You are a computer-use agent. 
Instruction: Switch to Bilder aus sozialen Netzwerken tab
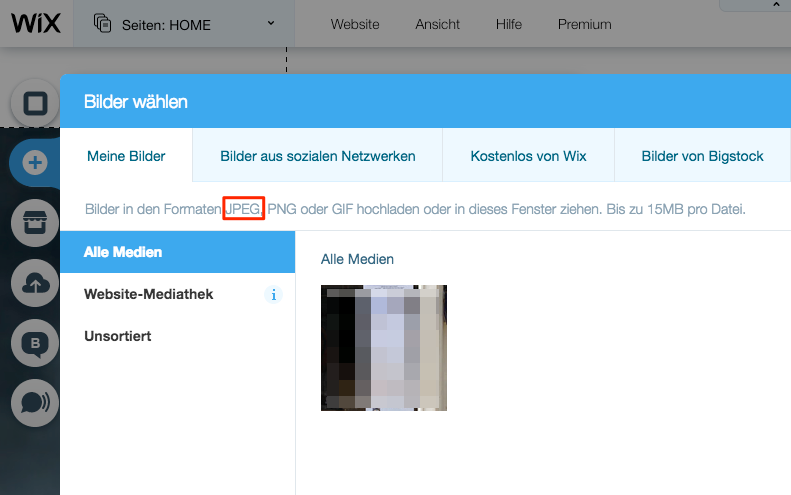pos(317,156)
